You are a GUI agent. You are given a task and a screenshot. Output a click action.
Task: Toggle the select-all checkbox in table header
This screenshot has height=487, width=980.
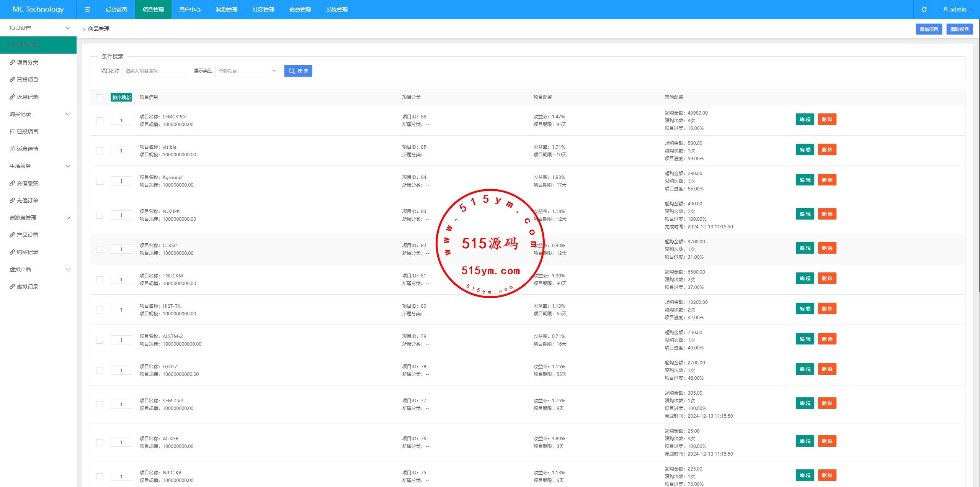(x=100, y=97)
